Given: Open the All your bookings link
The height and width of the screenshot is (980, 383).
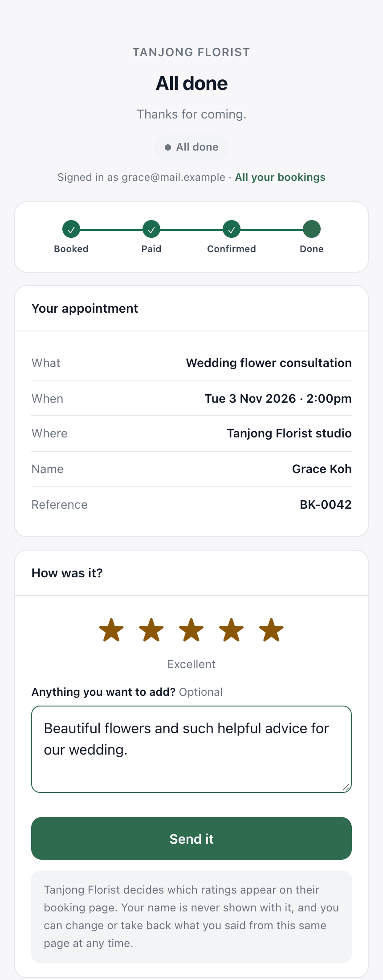Looking at the screenshot, I should click(x=280, y=177).
